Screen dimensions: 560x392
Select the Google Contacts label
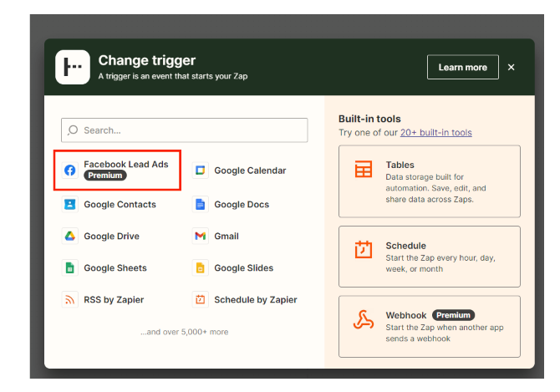120,205
